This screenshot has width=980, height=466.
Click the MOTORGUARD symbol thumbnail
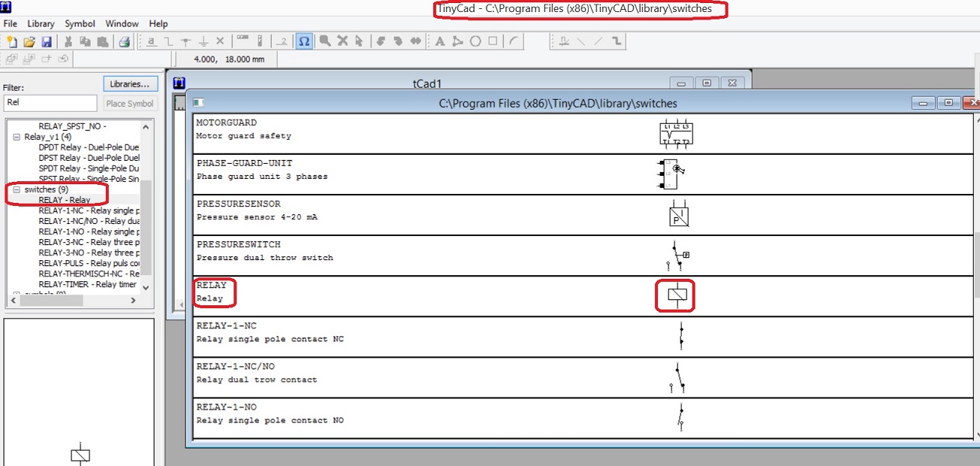(677, 133)
